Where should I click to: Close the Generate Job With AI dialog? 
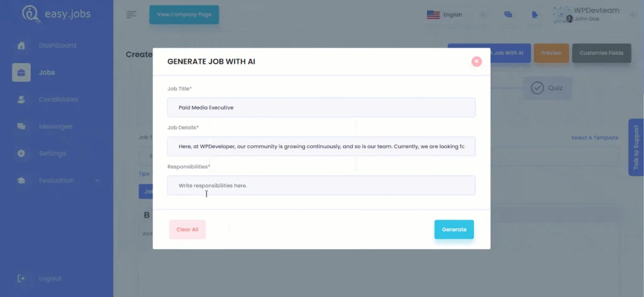point(477,62)
